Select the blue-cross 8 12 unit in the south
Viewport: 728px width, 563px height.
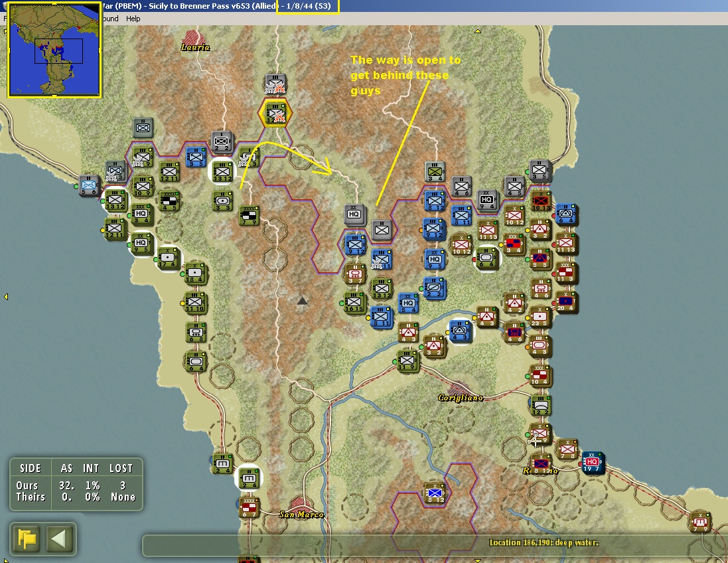[x=435, y=493]
